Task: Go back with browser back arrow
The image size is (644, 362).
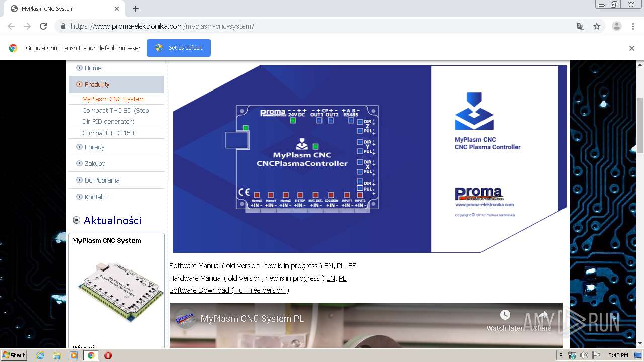Action: tap(11, 26)
